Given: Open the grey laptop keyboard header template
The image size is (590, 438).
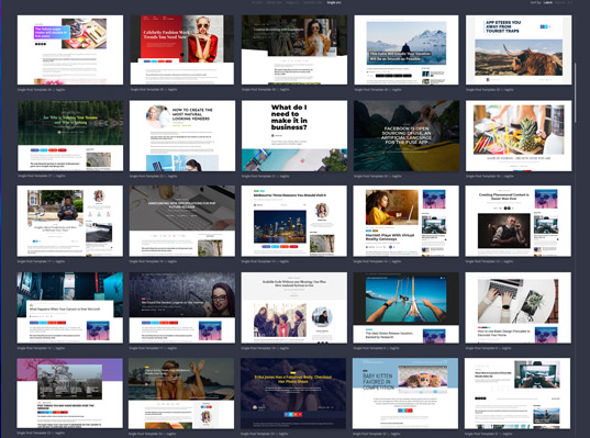Looking at the screenshot, I should pos(182,221).
